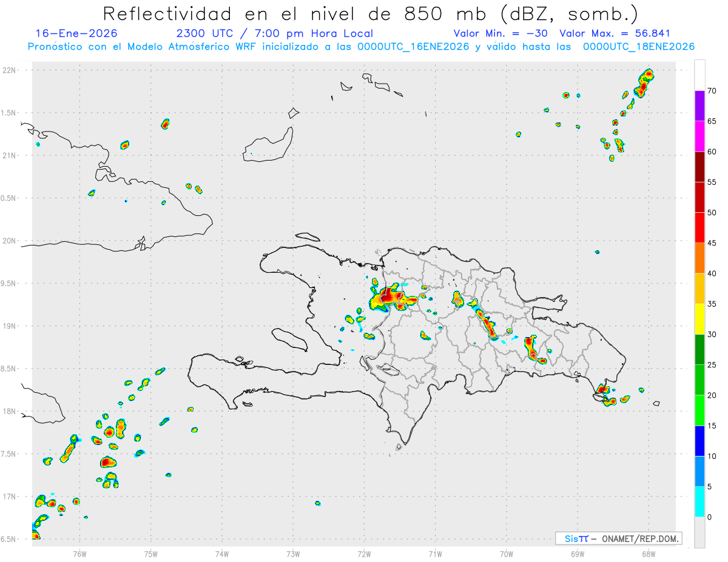Click the crimson 50–55 dBZ colorbar segment

coord(699,197)
